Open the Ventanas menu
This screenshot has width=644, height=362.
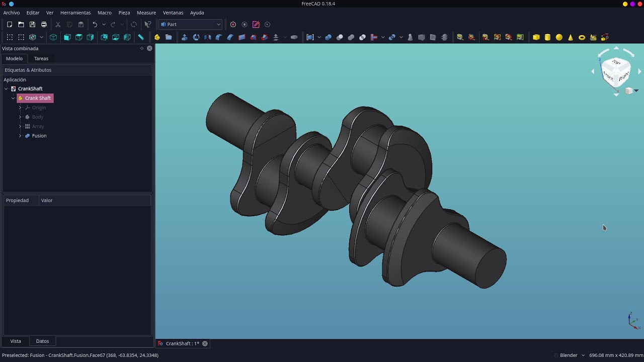(173, 13)
